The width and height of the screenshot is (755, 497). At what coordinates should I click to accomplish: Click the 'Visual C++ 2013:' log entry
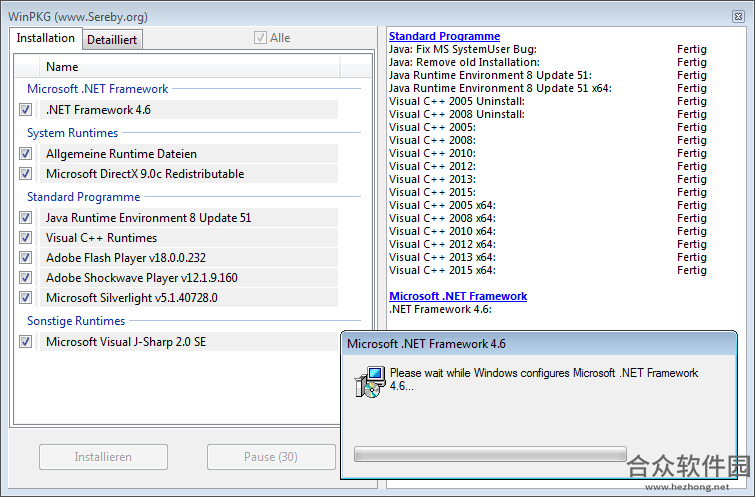(x=432, y=179)
